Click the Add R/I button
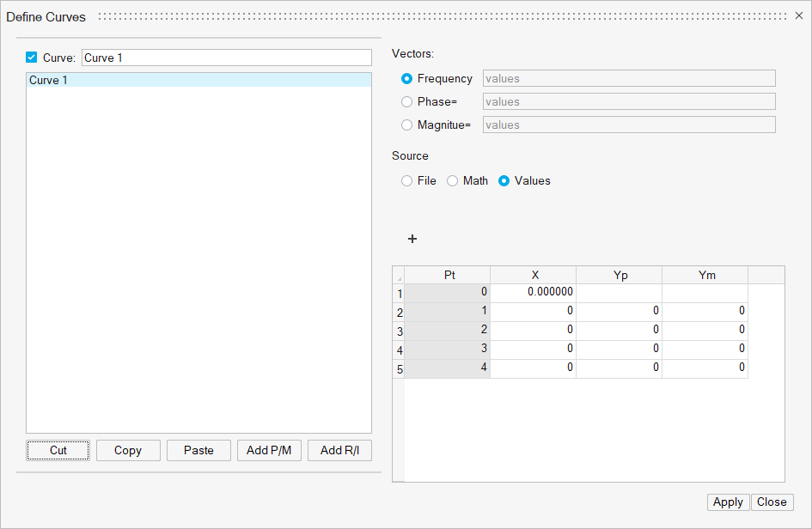The width and height of the screenshot is (812, 529). pos(339,450)
